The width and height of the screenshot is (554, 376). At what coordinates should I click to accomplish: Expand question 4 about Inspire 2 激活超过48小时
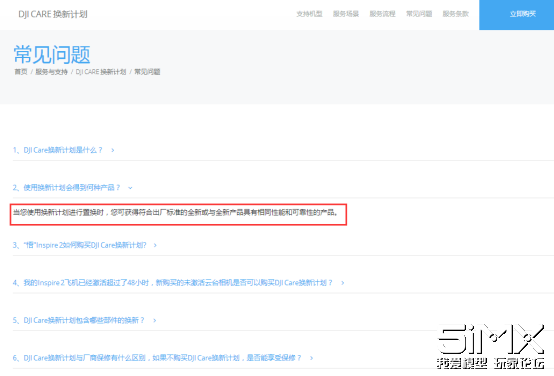(x=172, y=283)
